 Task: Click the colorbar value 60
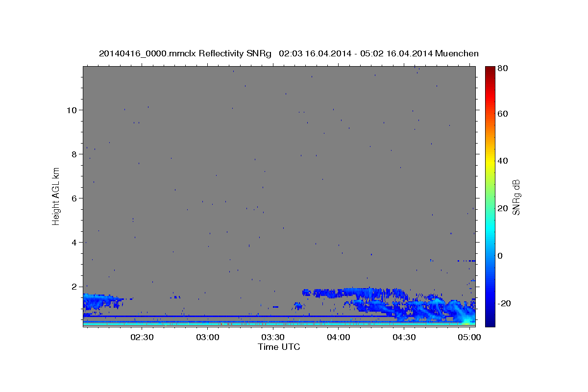[x=502, y=114]
